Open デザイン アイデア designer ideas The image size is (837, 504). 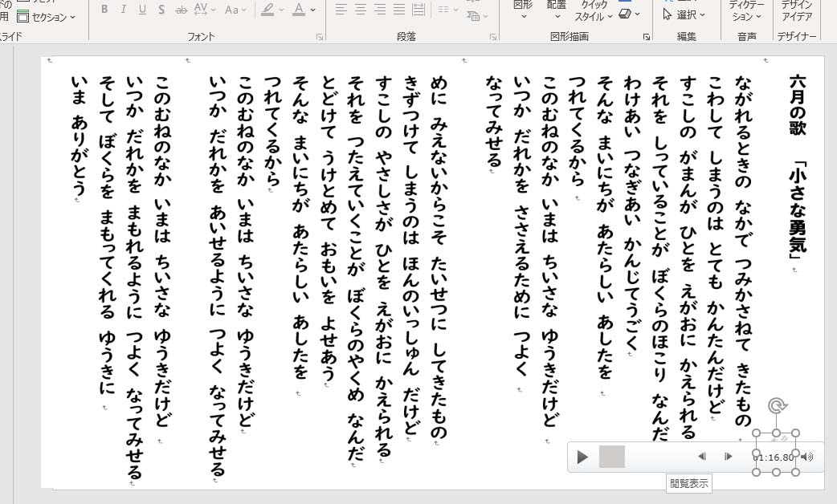click(797, 10)
